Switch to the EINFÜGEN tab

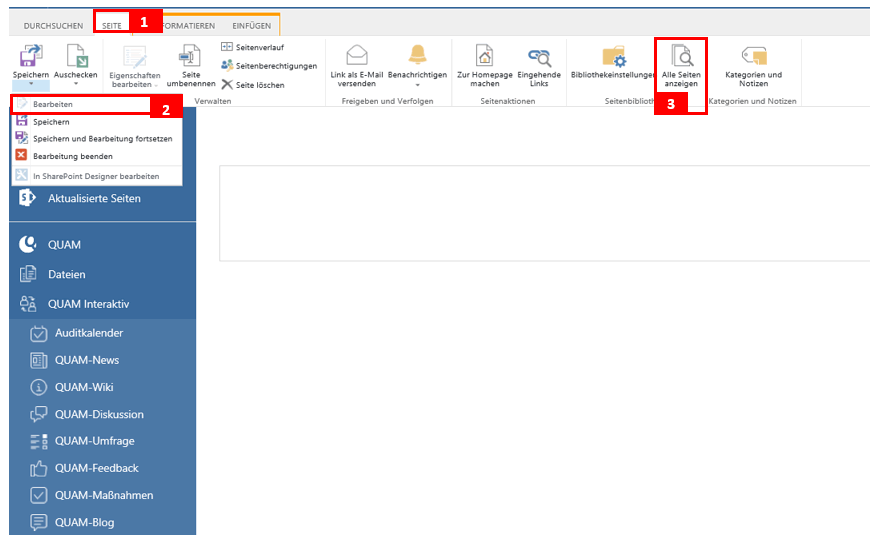pyautogui.click(x=251, y=26)
